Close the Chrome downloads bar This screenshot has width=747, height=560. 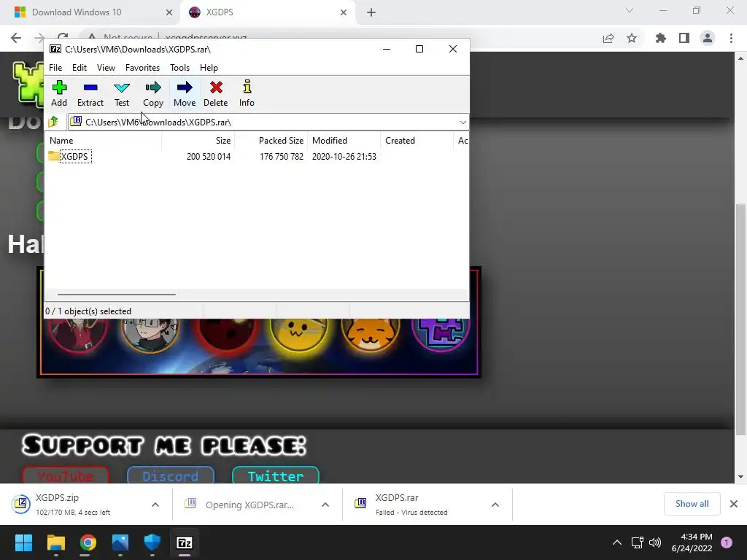(x=734, y=504)
